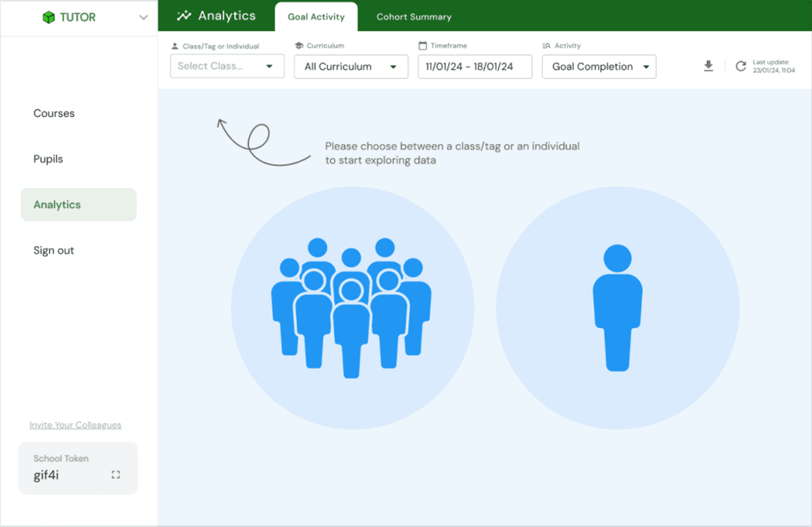The image size is (812, 527).
Task: Open the All Curriculum dropdown
Action: click(351, 67)
